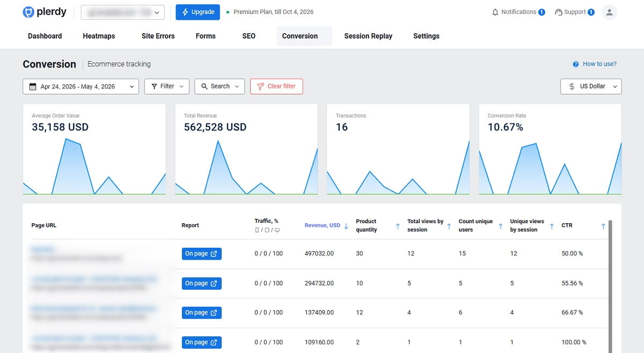644x353 pixels.
Task: Go to the Dashboard tab
Action: tap(45, 36)
